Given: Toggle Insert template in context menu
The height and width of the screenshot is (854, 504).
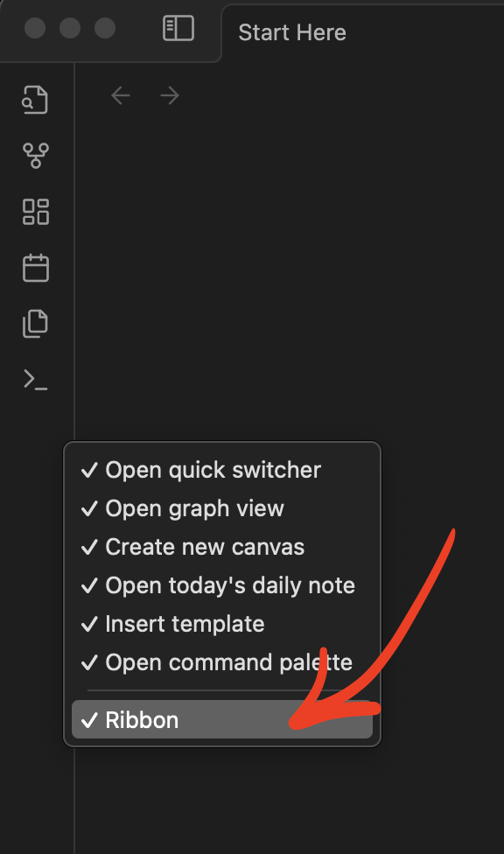Looking at the screenshot, I should 222,624.
